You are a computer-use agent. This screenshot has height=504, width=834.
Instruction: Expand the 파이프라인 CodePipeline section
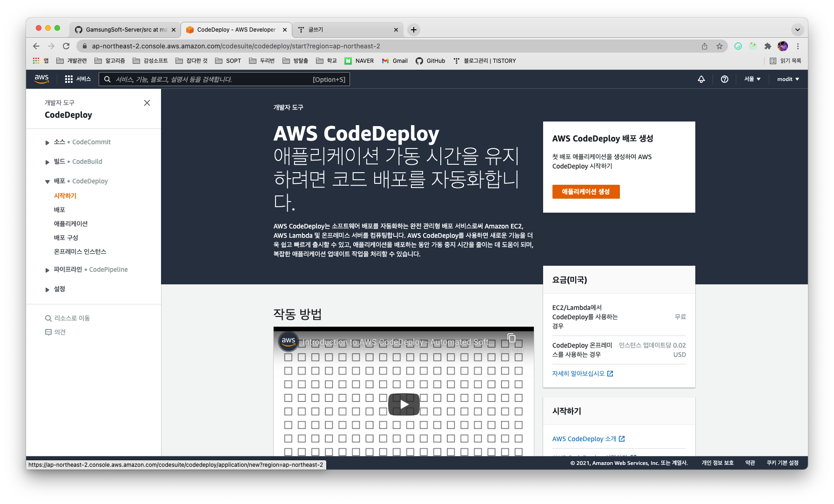tap(47, 270)
